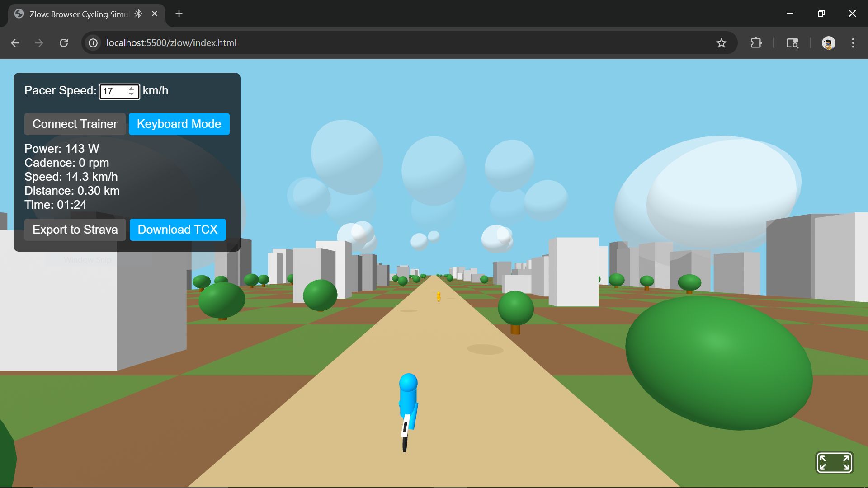Reload the Zlow page

[x=64, y=43]
